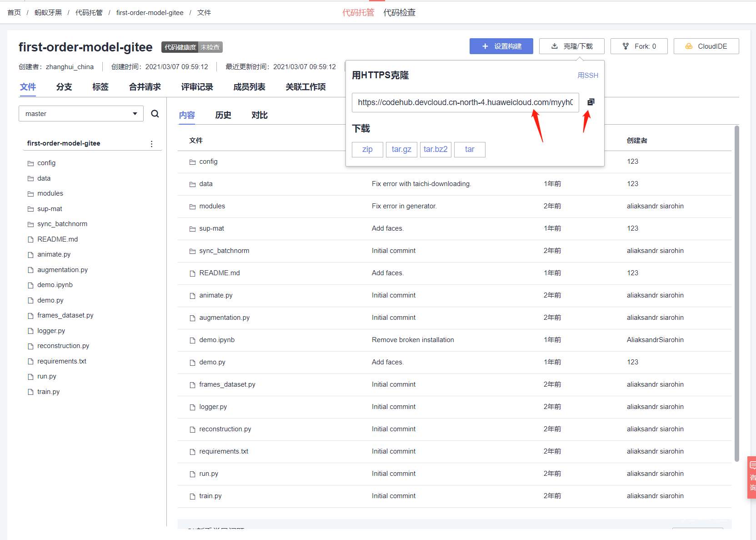Go to 首页 home breadcrumb
Viewport: 756px width, 540px height.
(x=14, y=12)
